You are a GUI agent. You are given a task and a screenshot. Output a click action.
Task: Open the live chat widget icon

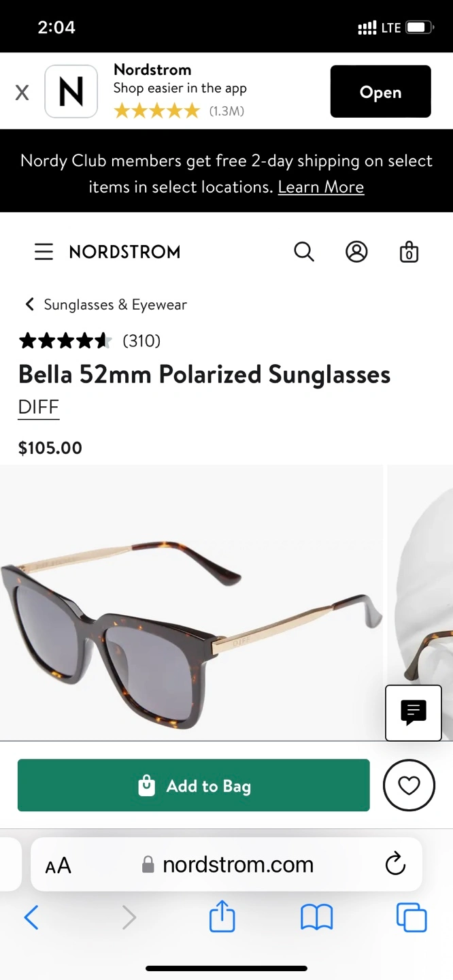click(414, 713)
